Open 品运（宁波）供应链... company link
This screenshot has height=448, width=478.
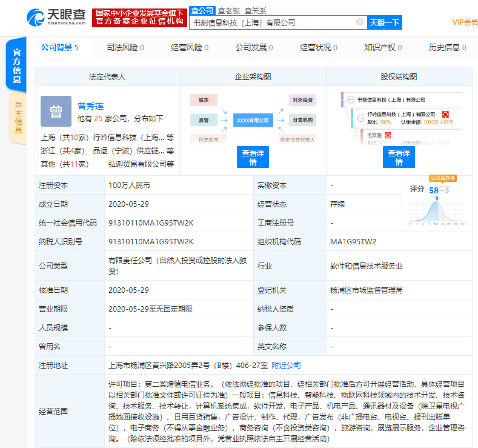pyautogui.click(x=128, y=151)
